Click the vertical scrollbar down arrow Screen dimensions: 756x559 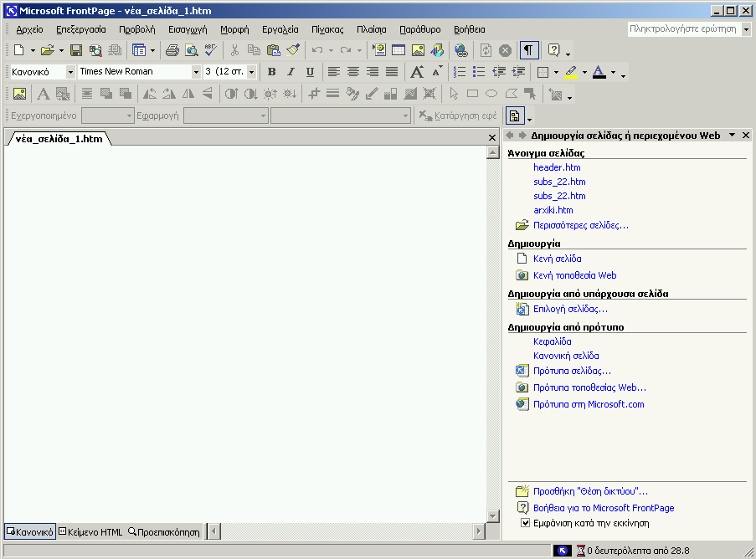(492, 516)
